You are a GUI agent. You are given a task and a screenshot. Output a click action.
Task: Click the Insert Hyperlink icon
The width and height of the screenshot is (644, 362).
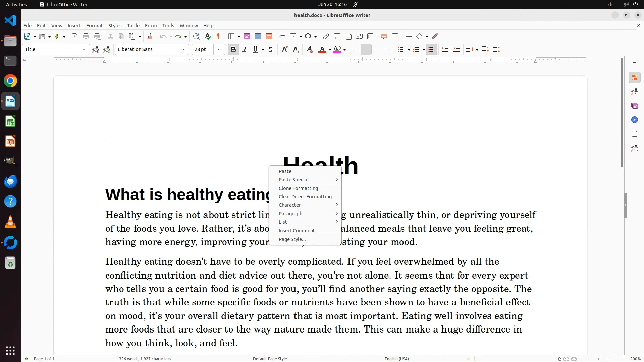(x=326, y=37)
